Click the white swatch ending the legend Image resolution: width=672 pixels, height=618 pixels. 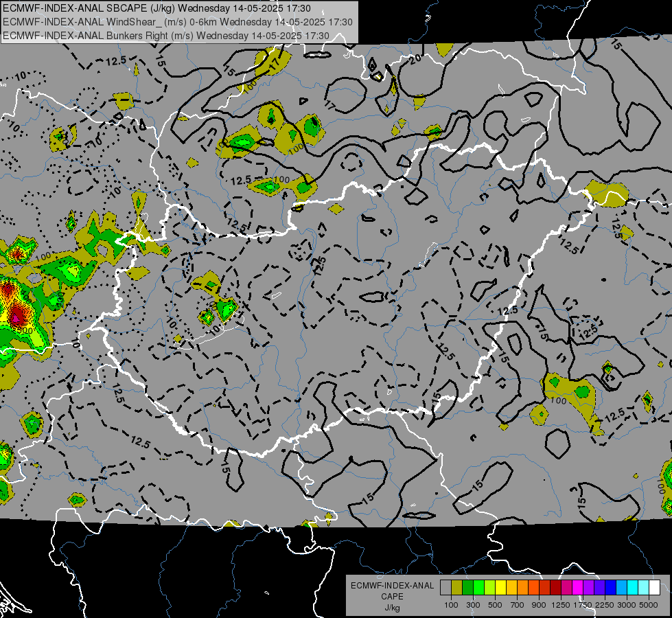654,587
